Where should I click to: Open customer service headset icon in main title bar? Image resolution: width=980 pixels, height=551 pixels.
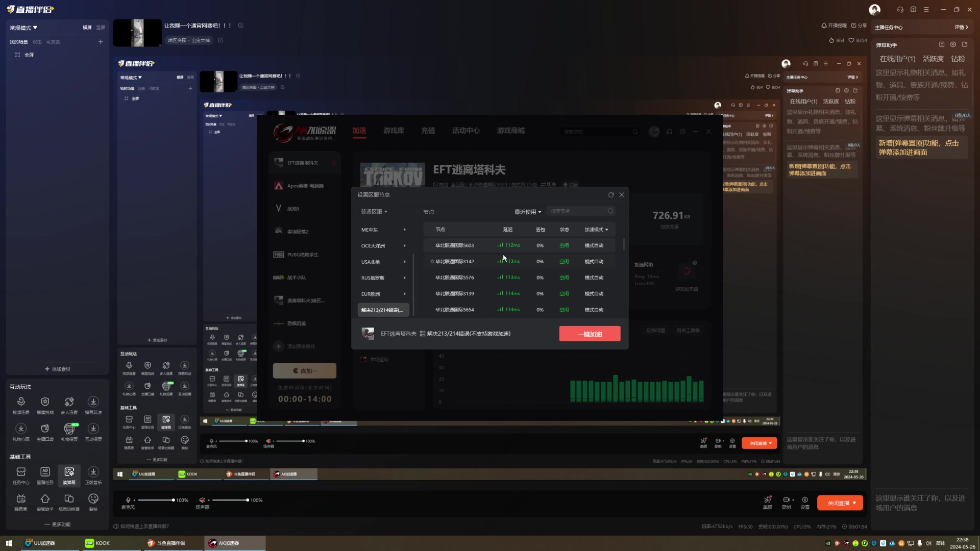pyautogui.click(x=900, y=9)
